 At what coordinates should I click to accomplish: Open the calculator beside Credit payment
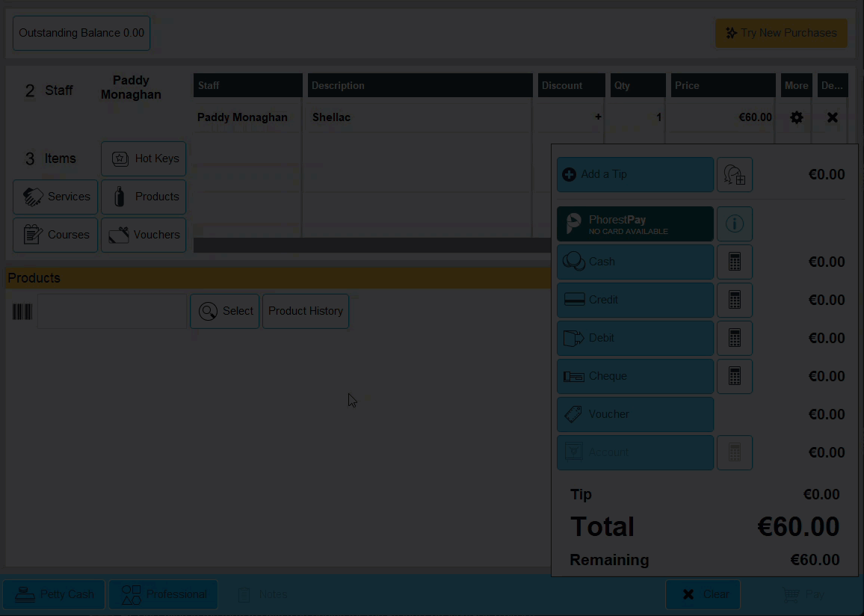[x=735, y=300]
